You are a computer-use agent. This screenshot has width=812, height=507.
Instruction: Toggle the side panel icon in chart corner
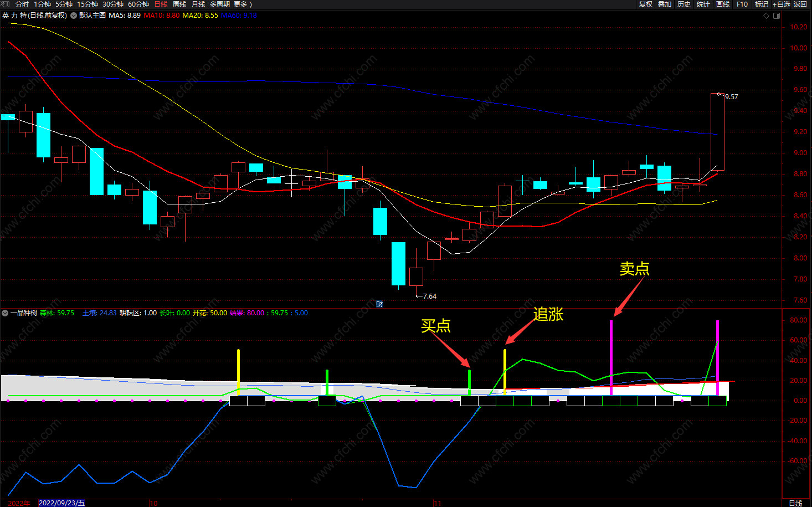click(x=777, y=16)
